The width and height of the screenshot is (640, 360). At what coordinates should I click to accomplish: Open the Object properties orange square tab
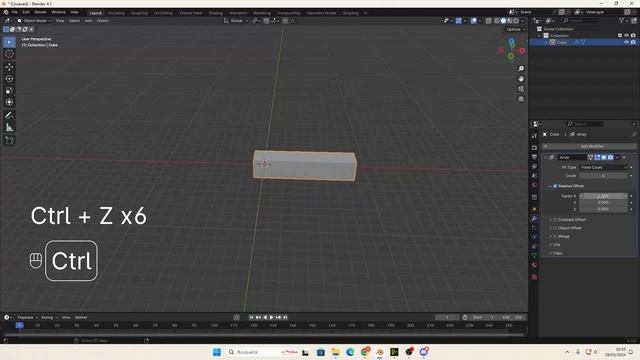[x=534, y=209]
